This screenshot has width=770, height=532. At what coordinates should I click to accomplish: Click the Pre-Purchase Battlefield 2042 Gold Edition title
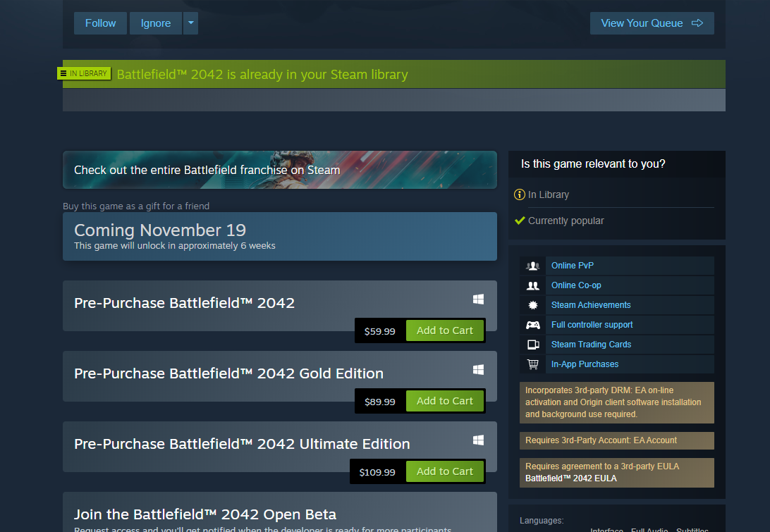click(x=228, y=373)
